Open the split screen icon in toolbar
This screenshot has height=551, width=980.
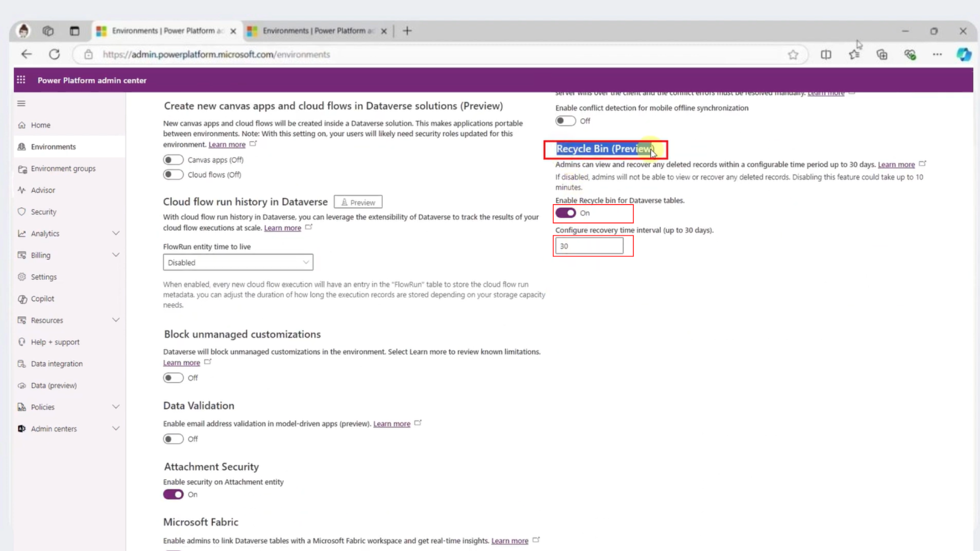[826, 55]
